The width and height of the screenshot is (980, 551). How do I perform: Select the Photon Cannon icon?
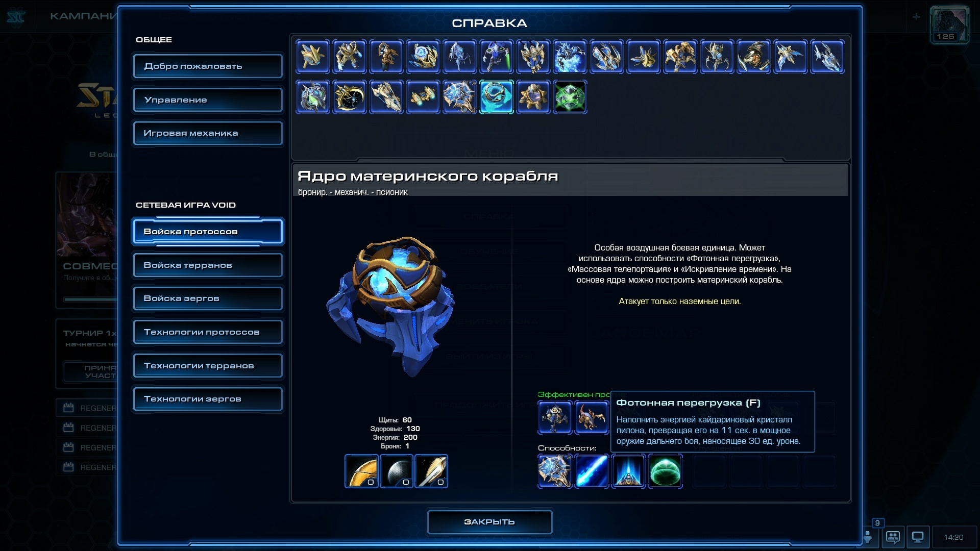coord(533,97)
